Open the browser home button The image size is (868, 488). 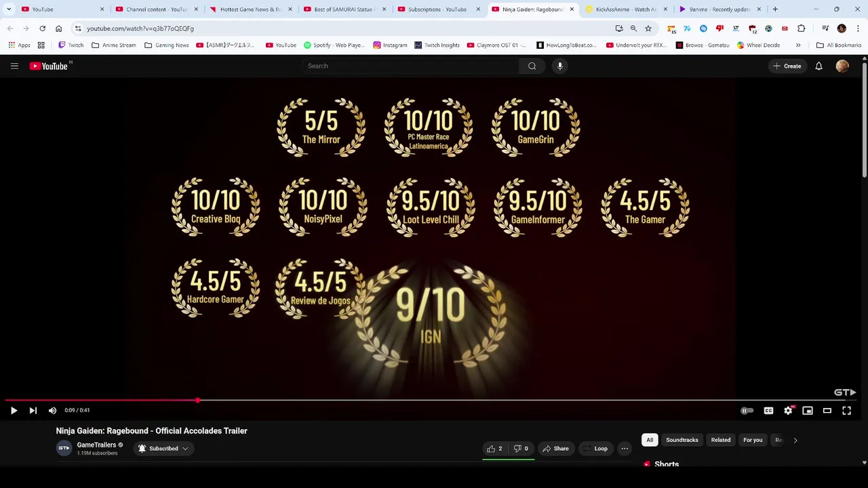tap(58, 28)
